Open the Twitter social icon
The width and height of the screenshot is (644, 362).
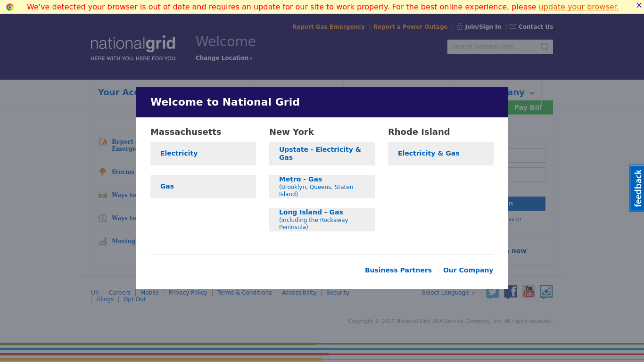pyautogui.click(x=493, y=292)
